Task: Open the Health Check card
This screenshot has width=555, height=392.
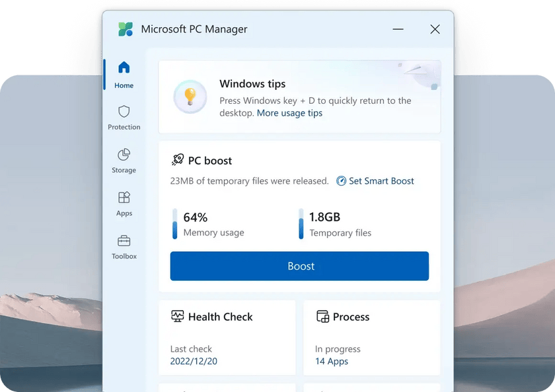Action: point(227,337)
